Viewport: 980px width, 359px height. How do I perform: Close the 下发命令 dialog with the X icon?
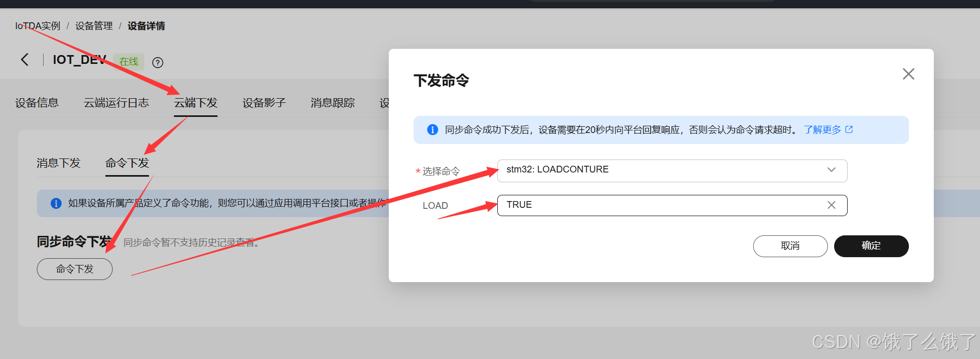908,74
